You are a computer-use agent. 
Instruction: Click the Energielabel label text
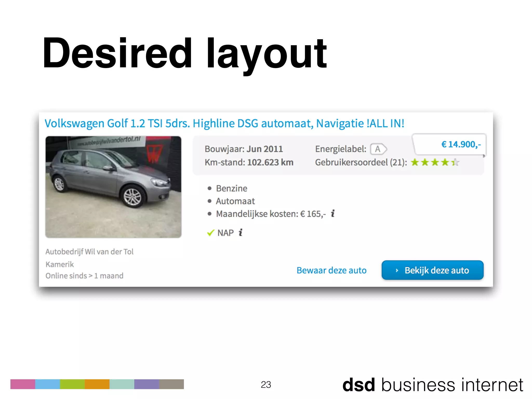click(341, 149)
